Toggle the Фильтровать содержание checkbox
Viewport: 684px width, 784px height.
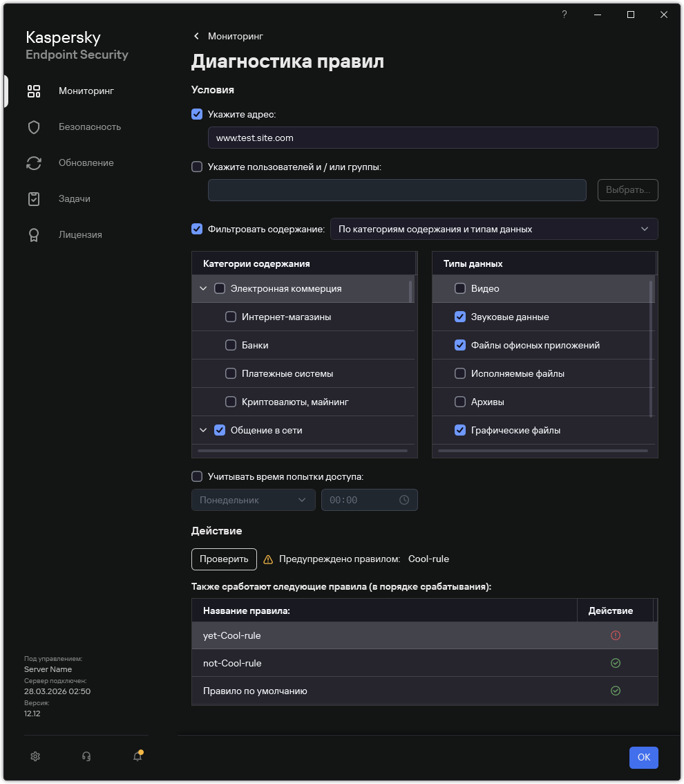click(197, 229)
